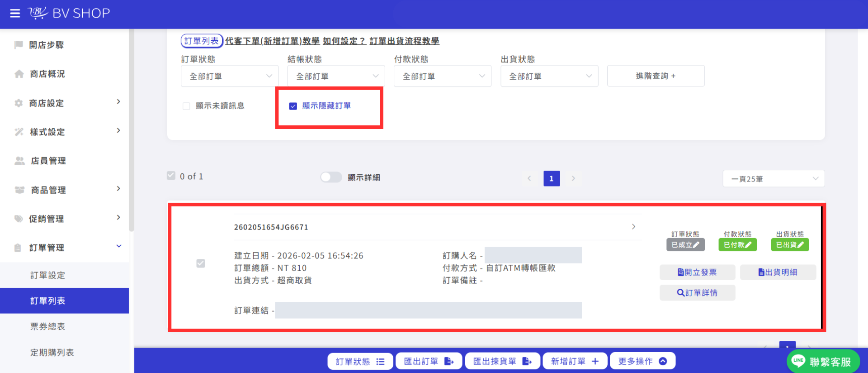868x373 pixels.
Task: Edit 已成立 order status badge
Action: [x=685, y=245]
